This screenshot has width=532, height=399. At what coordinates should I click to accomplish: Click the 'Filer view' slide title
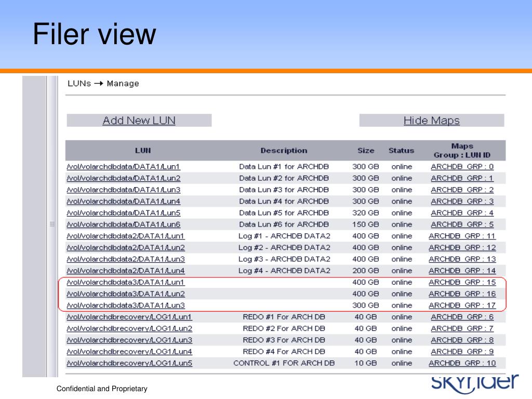(95, 34)
